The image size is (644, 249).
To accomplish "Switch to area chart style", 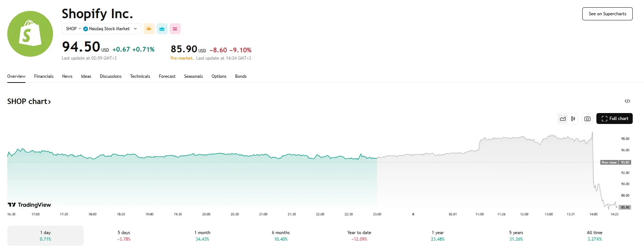I will tap(563, 119).
